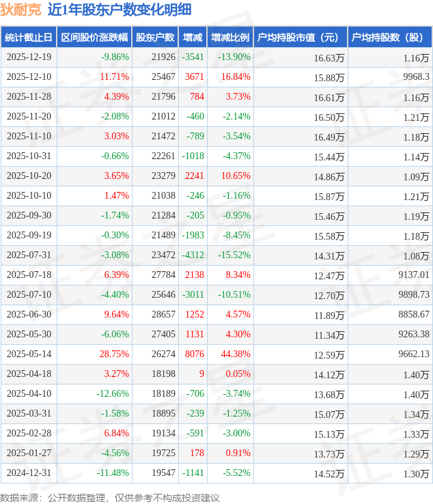433x504 pixels.
Task: Click the 增减比例 column header
Action: (x=230, y=38)
